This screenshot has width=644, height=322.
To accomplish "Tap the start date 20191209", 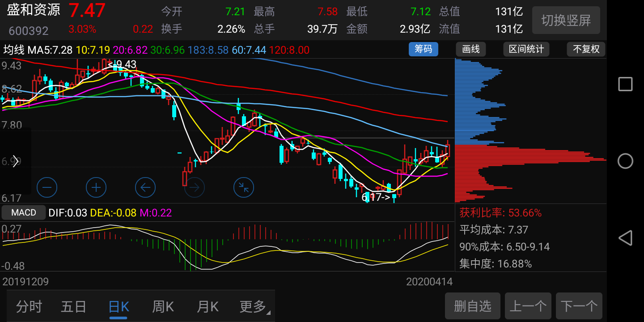I will tap(25, 282).
